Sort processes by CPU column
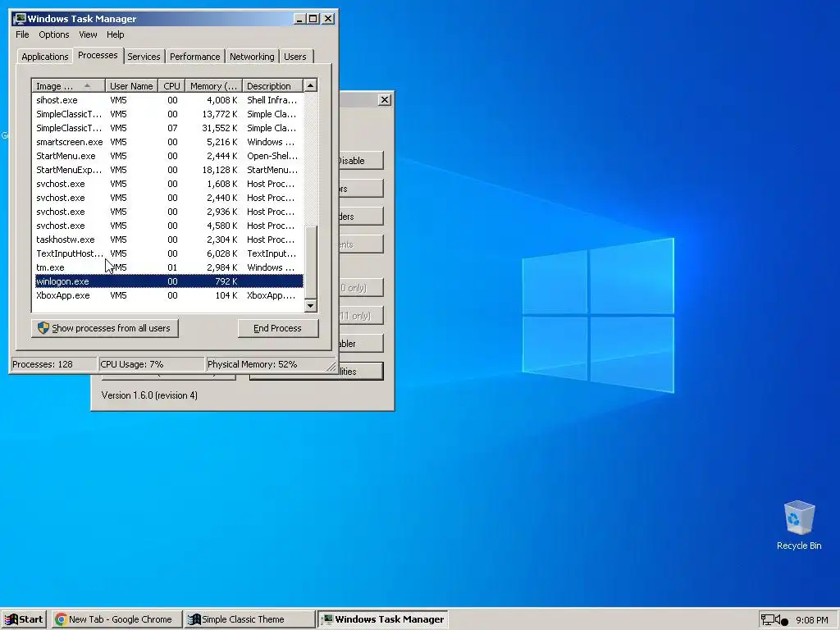Screen dimensions: 840x630 172,85
